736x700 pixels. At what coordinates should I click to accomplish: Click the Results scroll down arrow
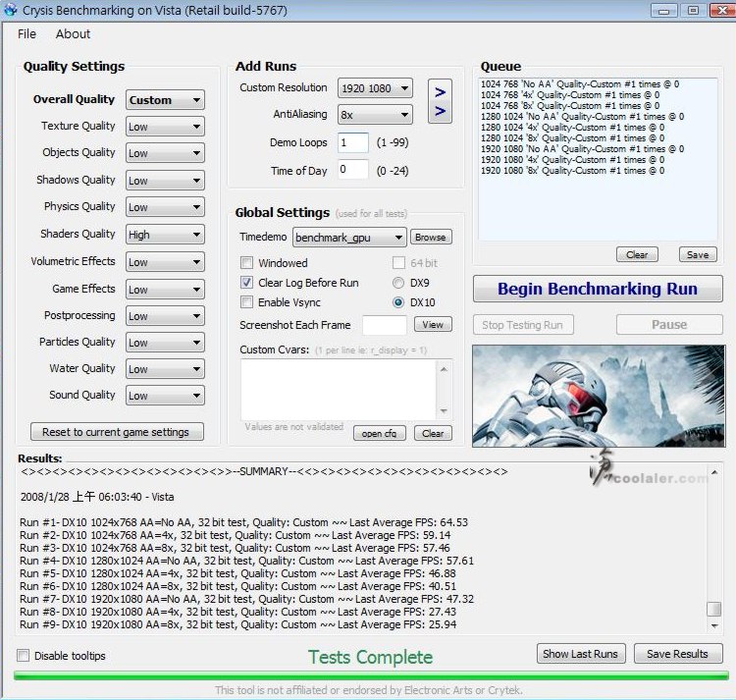pyautogui.click(x=714, y=625)
